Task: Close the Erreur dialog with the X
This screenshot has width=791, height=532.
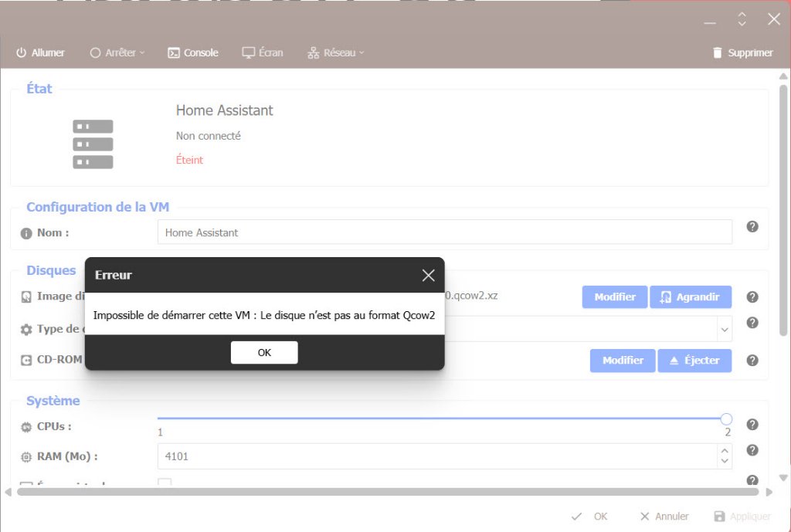Action: coord(428,276)
